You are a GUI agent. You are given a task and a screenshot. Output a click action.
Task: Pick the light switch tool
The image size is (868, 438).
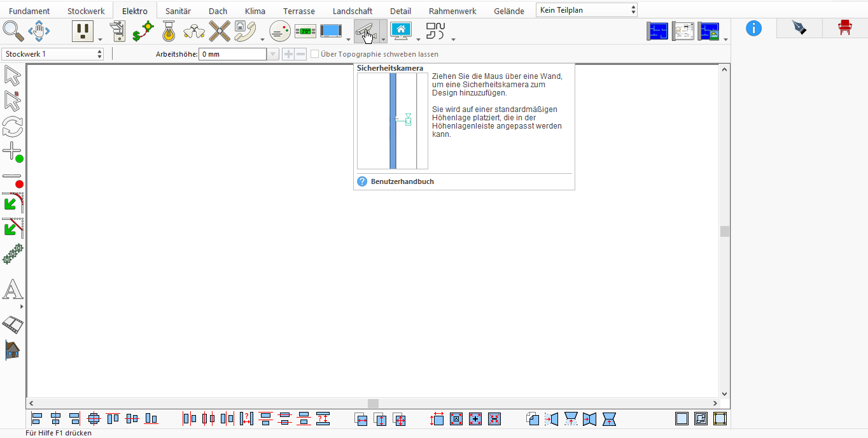click(x=118, y=31)
